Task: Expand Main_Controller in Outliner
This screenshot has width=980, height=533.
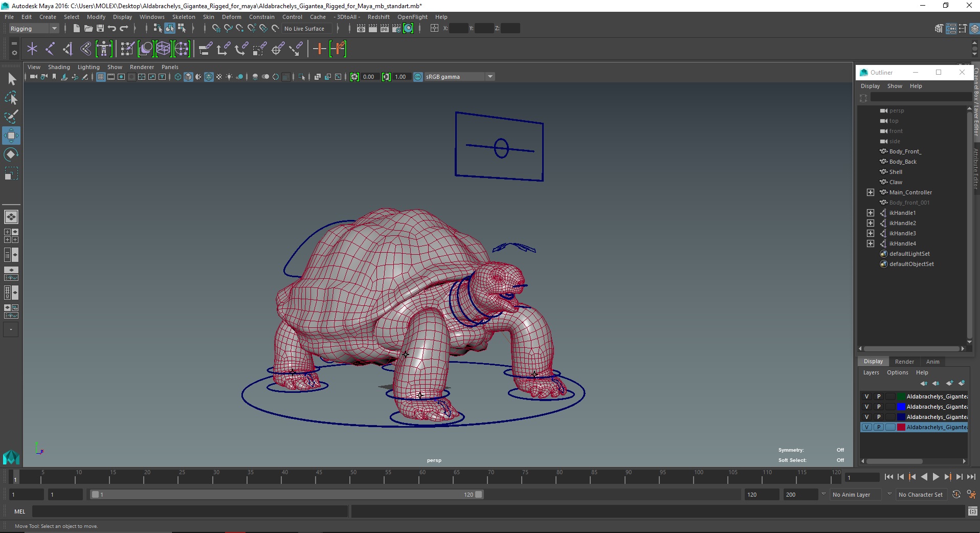Action: click(871, 192)
